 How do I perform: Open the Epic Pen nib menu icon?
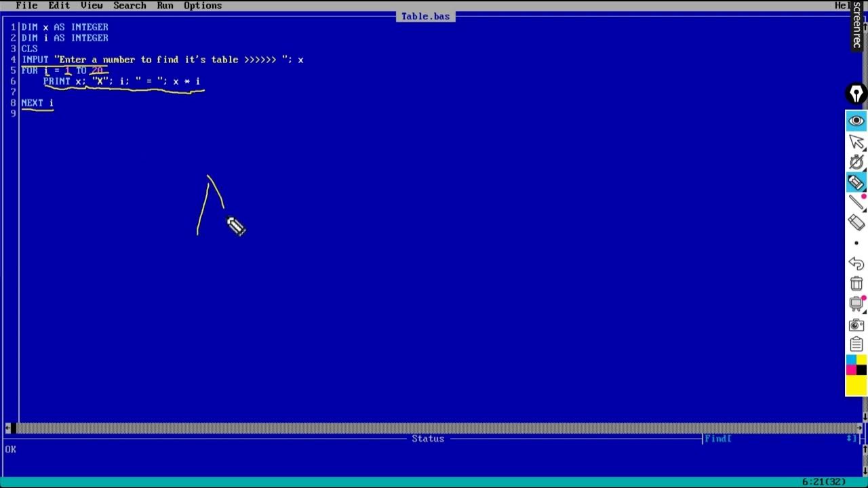click(x=856, y=94)
